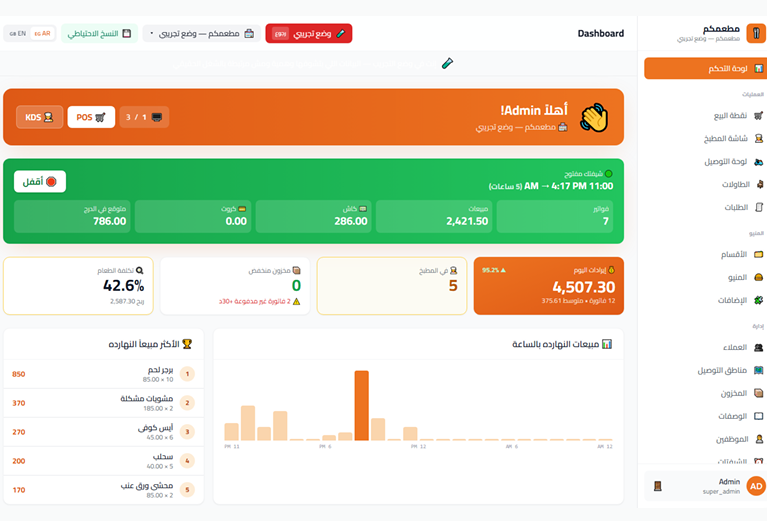Viewport: 767px width, 521px height.
Task: Switch language to EN
Action: pyautogui.click(x=18, y=33)
